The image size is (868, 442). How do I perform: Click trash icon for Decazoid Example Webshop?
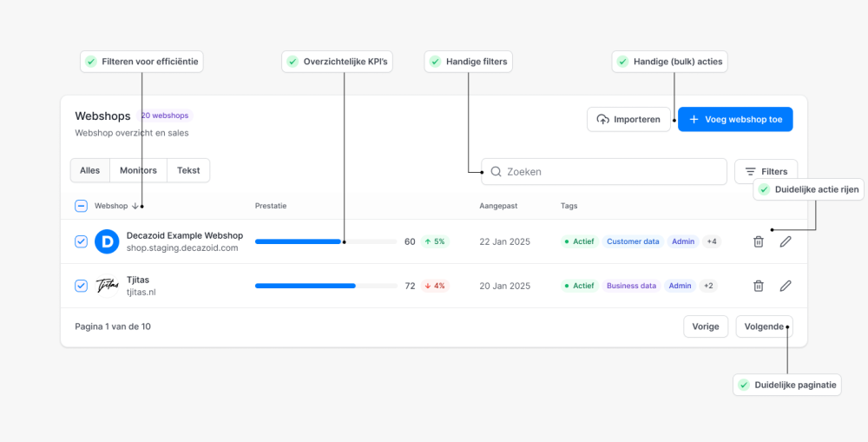(x=758, y=241)
